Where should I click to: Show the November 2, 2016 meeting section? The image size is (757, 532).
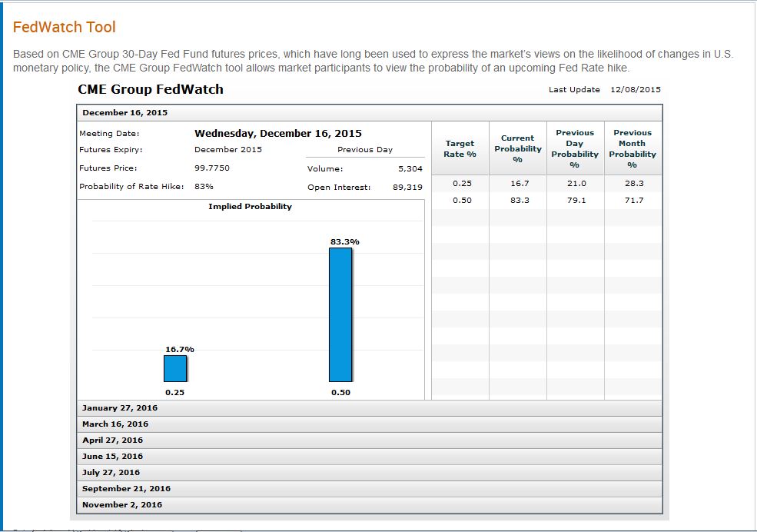[x=370, y=505]
